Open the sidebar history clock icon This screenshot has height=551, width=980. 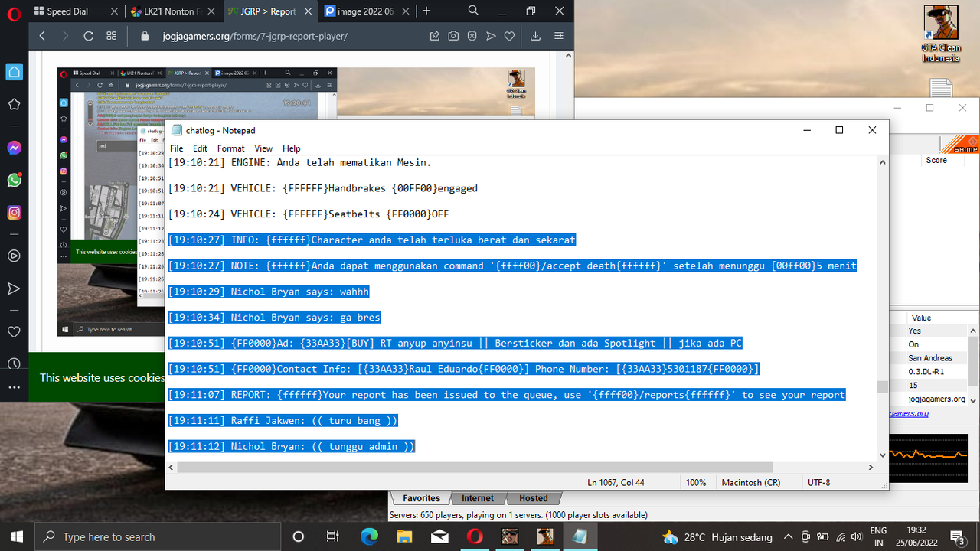click(14, 364)
